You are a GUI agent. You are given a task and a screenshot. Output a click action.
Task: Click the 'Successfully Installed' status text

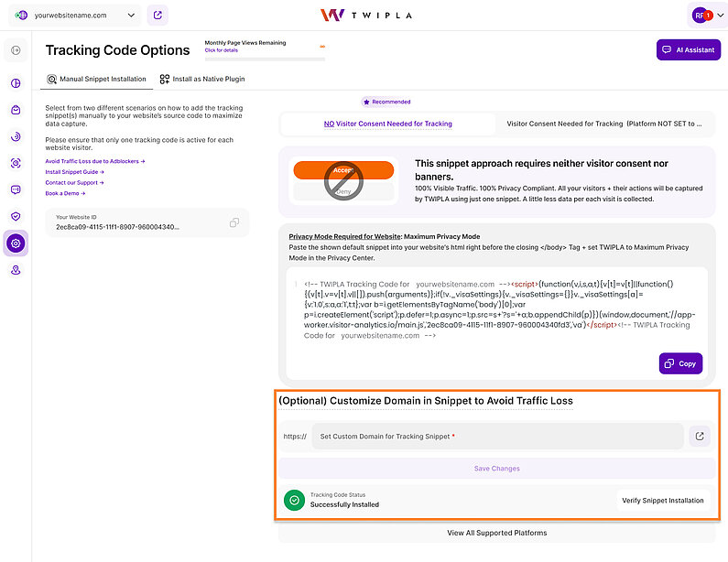pyautogui.click(x=344, y=504)
